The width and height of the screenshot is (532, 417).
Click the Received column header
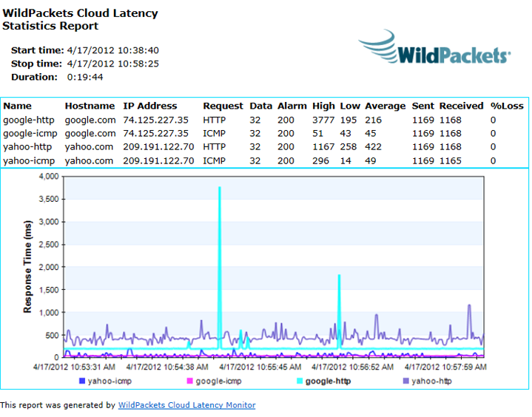coord(462,106)
